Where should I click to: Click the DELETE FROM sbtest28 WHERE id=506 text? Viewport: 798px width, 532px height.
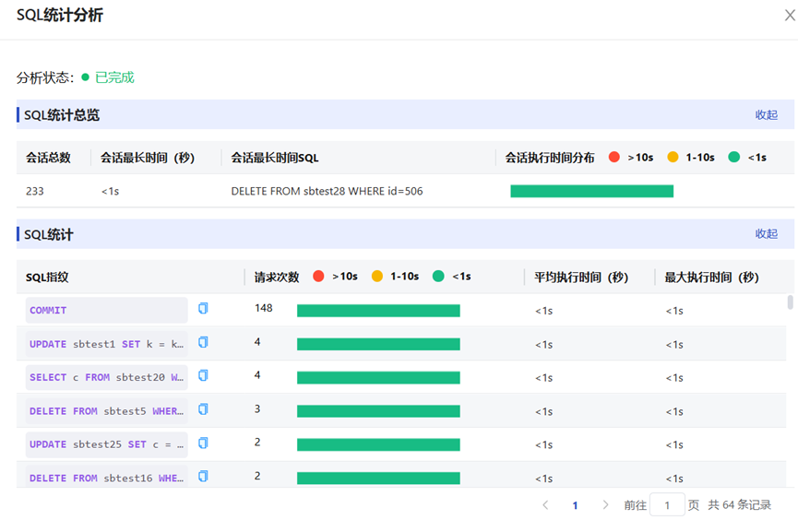tap(327, 191)
